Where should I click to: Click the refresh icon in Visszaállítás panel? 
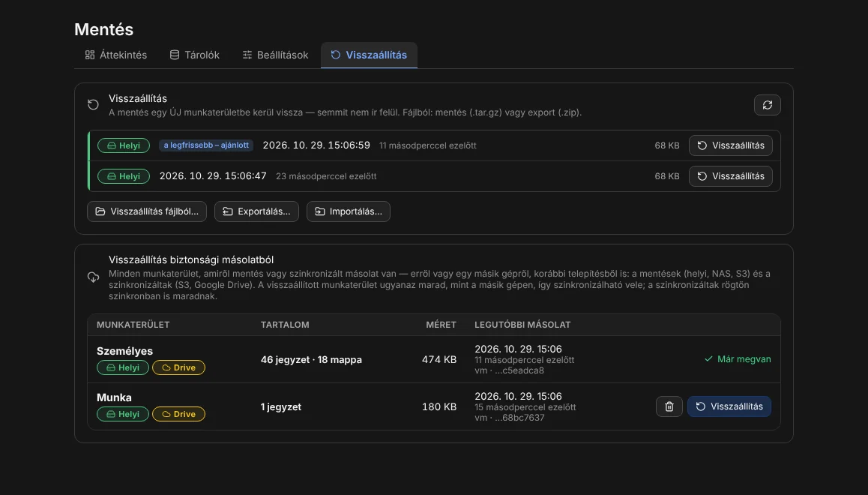[x=768, y=105]
